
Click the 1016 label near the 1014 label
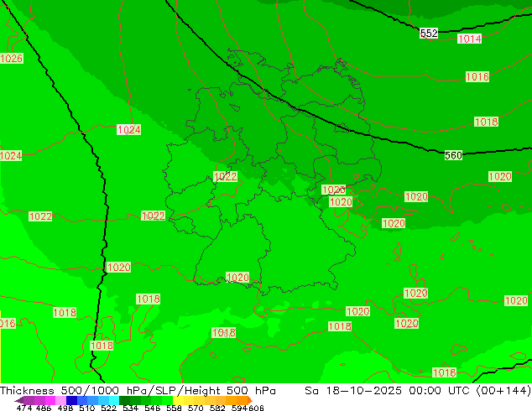tap(477, 76)
